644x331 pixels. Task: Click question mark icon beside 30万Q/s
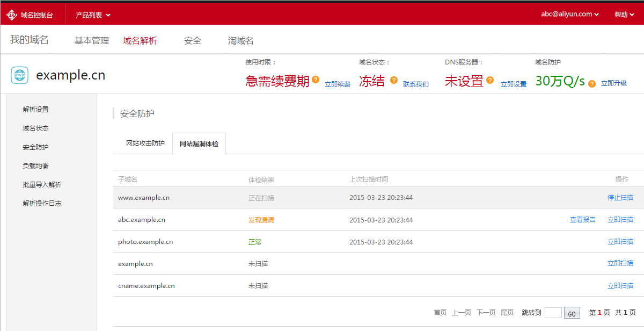tap(591, 84)
